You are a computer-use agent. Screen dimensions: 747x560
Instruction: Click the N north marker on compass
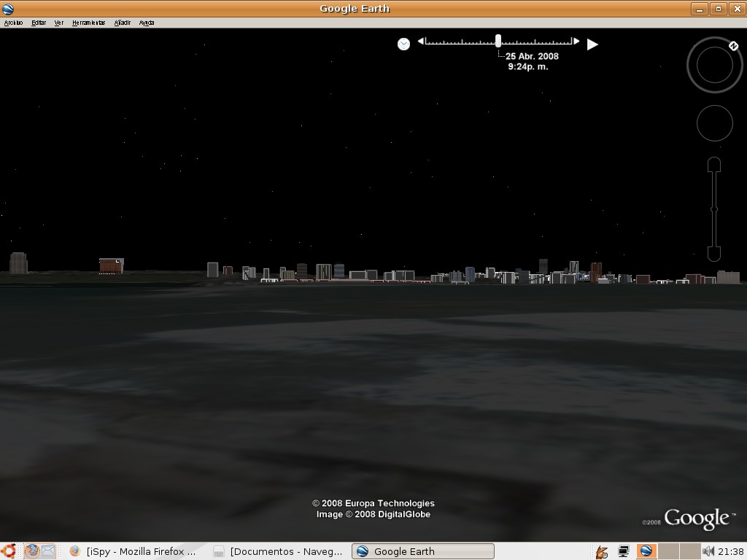coord(734,46)
